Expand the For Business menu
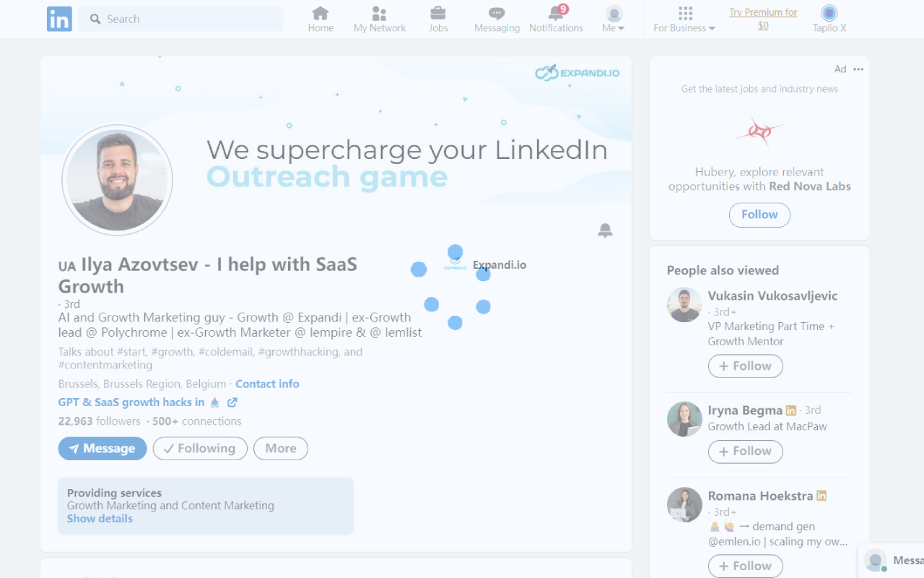The height and width of the screenshot is (578, 924). tap(683, 19)
